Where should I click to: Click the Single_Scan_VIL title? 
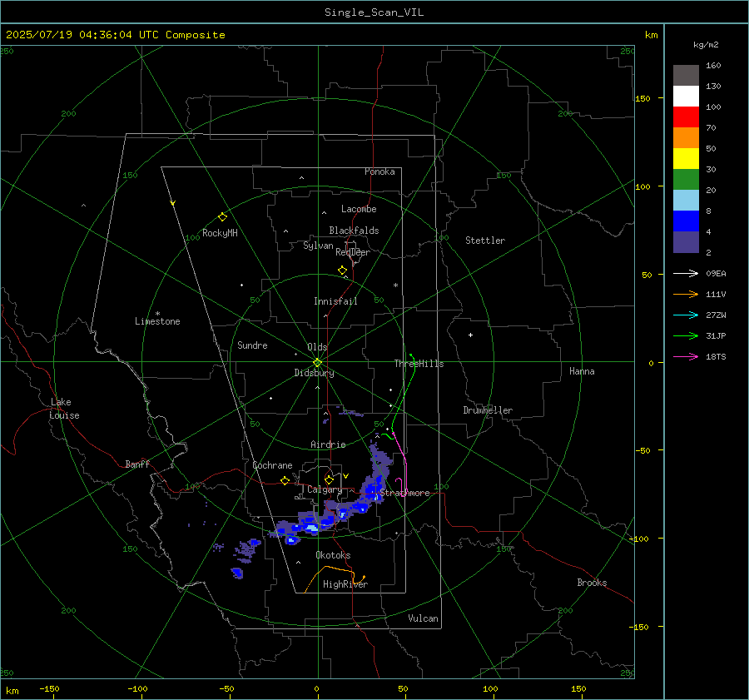point(374,12)
